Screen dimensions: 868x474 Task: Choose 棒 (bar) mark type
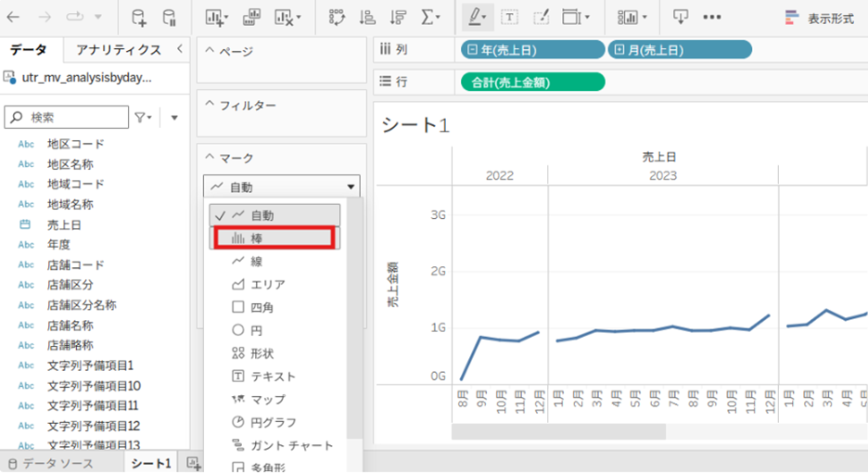[x=275, y=238]
